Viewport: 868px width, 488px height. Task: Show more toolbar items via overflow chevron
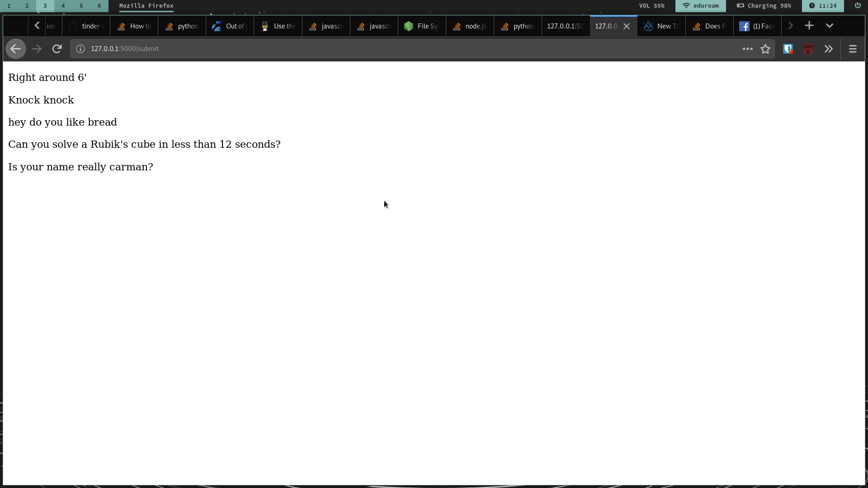828,49
